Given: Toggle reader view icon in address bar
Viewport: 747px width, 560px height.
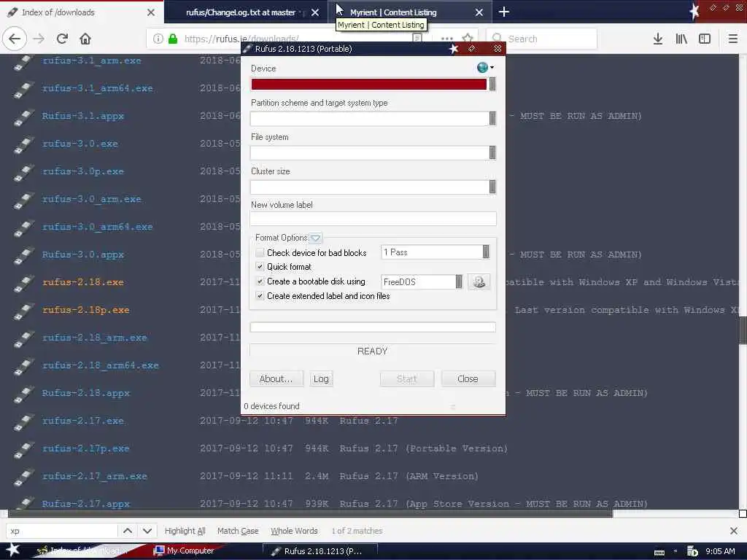Looking at the screenshot, I should pyautogui.click(x=417, y=38).
